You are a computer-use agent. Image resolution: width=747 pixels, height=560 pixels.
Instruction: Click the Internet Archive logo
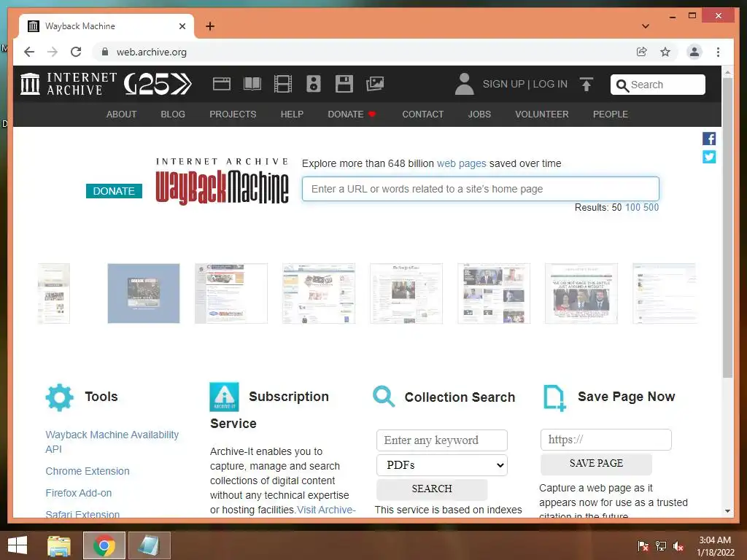click(x=69, y=84)
